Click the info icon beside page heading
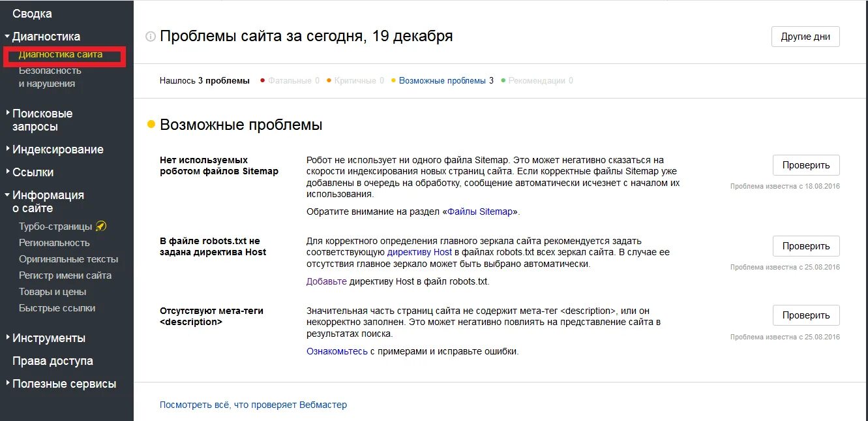This screenshot has height=421, width=868. coord(151,37)
